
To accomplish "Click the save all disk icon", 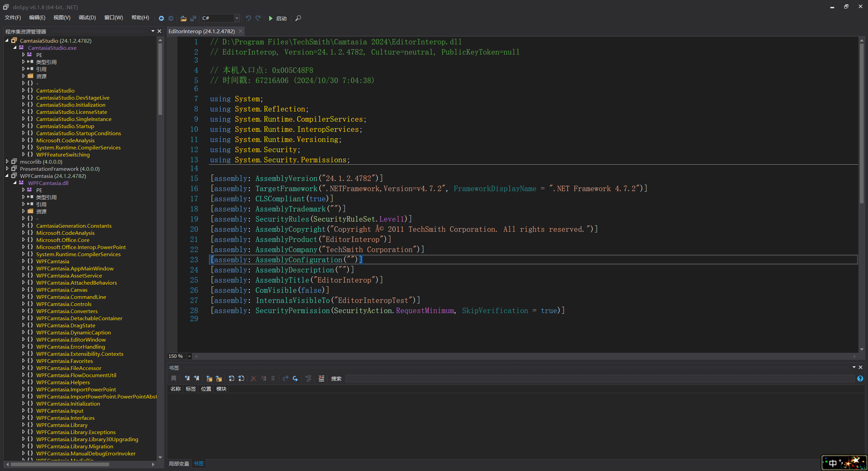I will pyautogui.click(x=193, y=18).
